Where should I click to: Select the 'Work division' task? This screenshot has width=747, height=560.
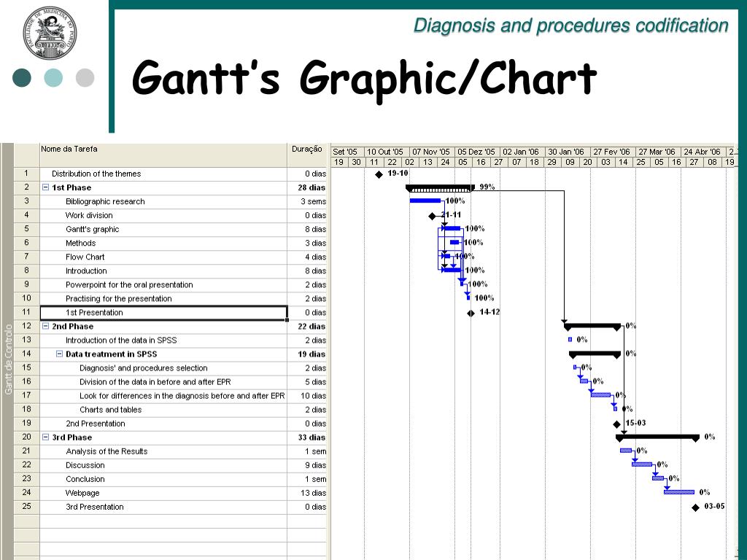[163, 215]
